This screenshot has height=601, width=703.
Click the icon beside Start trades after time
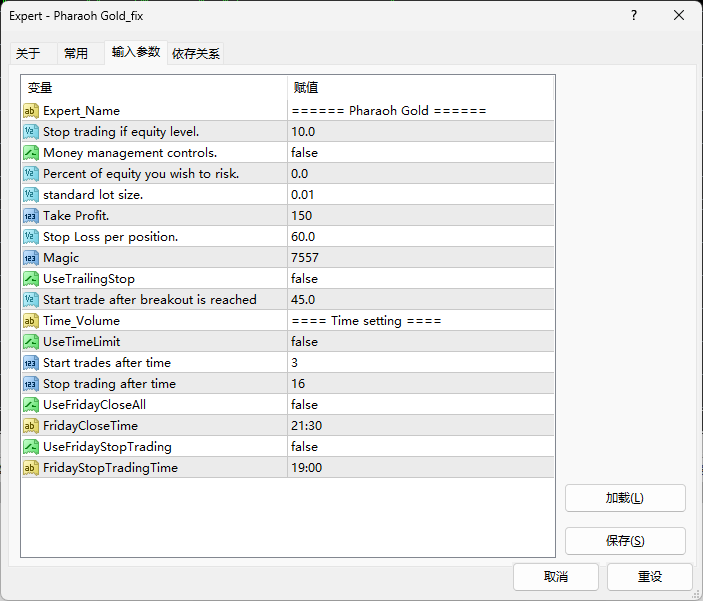(x=30, y=363)
